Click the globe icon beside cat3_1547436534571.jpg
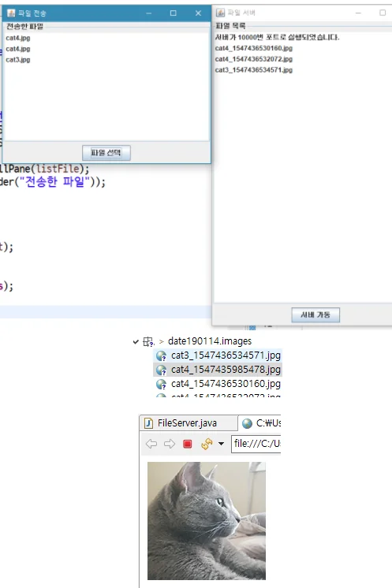392x588 pixels. pyautogui.click(x=162, y=355)
